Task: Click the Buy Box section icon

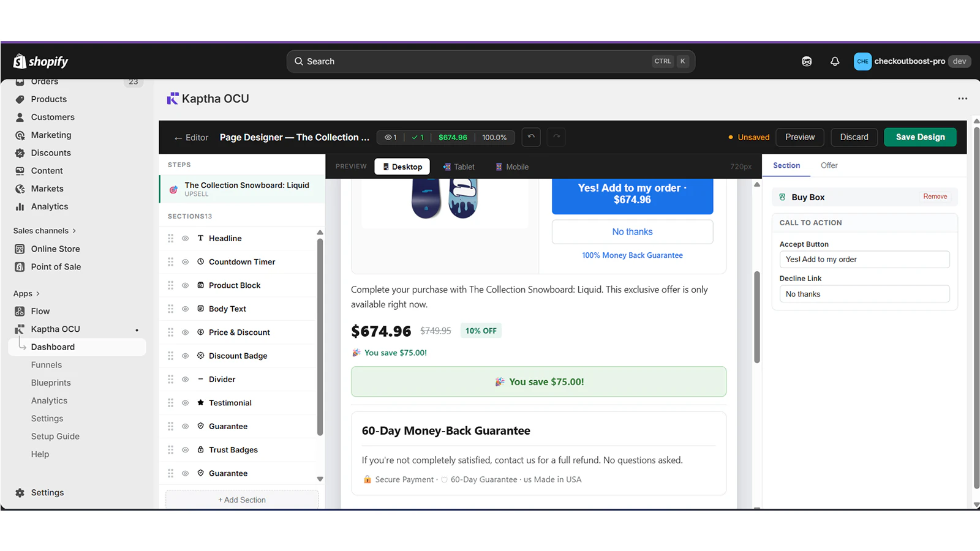Action: (x=782, y=197)
